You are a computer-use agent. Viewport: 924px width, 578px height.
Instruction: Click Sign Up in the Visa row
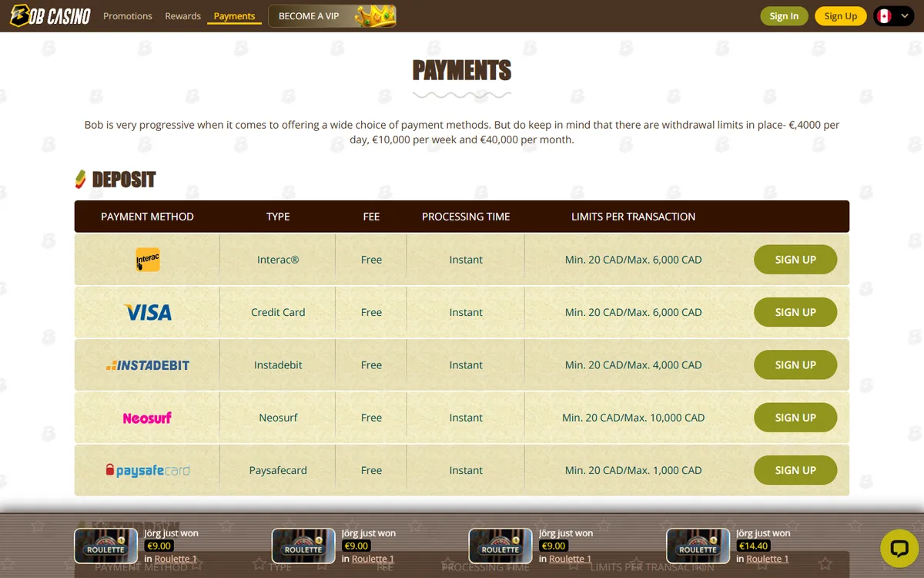795,312
